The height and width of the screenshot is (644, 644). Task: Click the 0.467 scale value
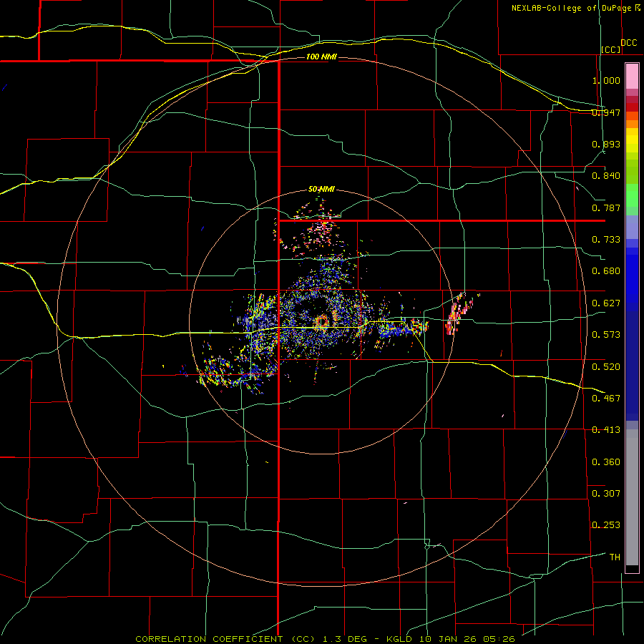[x=606, y=398]
